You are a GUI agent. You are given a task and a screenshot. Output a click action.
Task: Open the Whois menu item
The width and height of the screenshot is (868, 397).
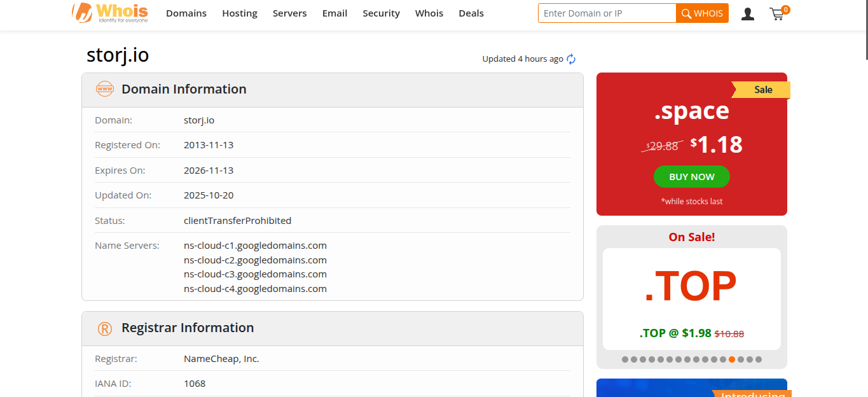[x=429, y=13]
